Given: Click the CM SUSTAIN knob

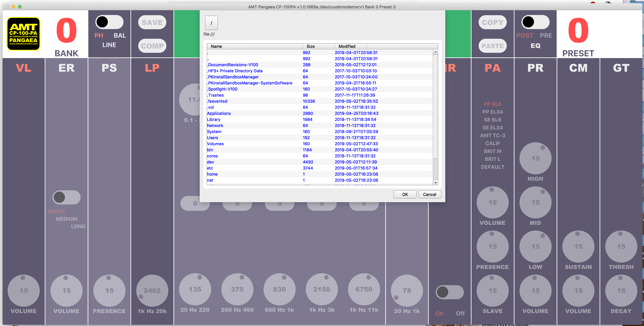Looking at the screenshot, I should (x=578, y=246).
